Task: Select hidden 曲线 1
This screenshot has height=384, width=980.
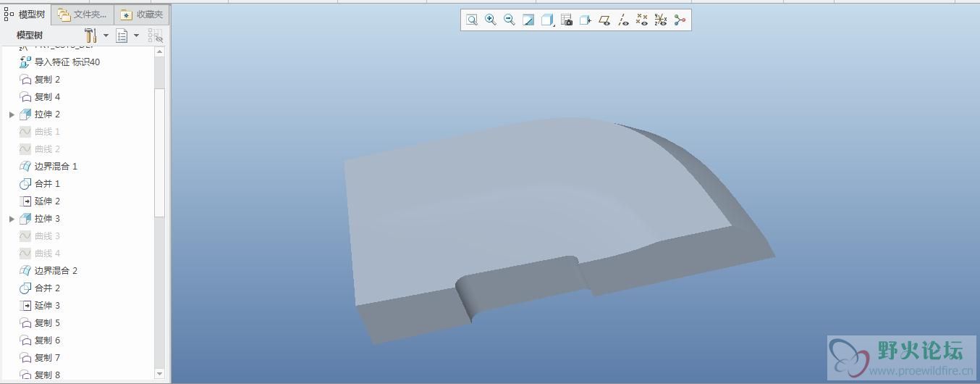Action: (x=47, y=132)
